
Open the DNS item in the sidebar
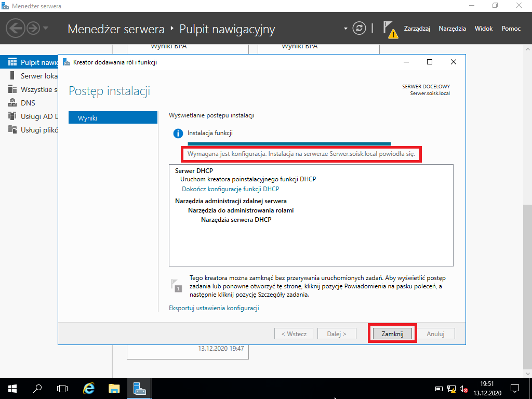point(28,103)
